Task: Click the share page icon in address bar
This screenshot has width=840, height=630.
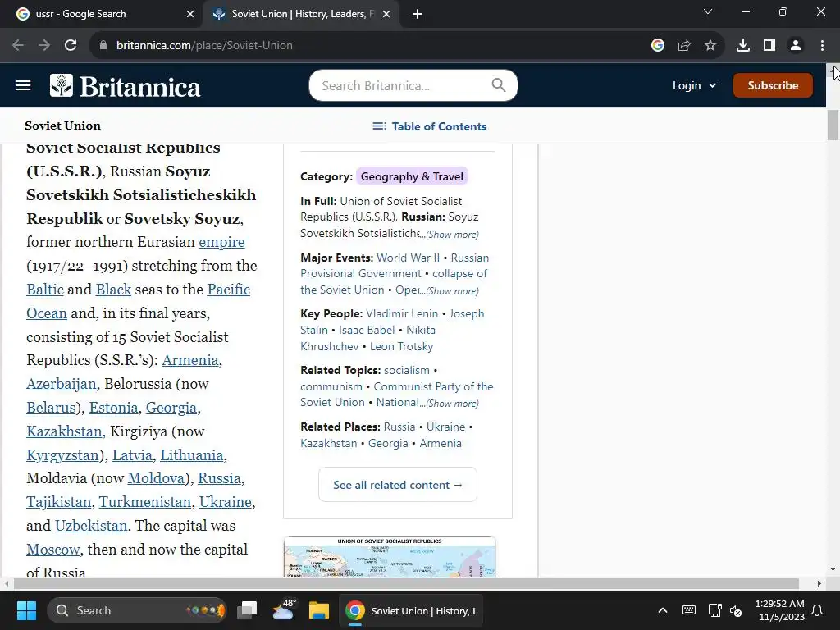Action: tap(684, 46)
